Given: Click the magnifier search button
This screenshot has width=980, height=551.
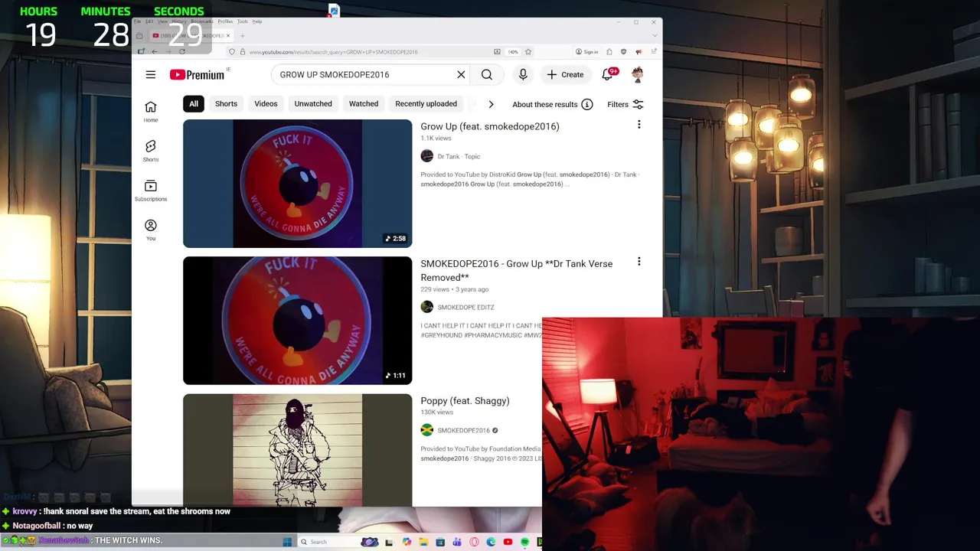Looking at the screenshot, I should (x=487, y=74).
